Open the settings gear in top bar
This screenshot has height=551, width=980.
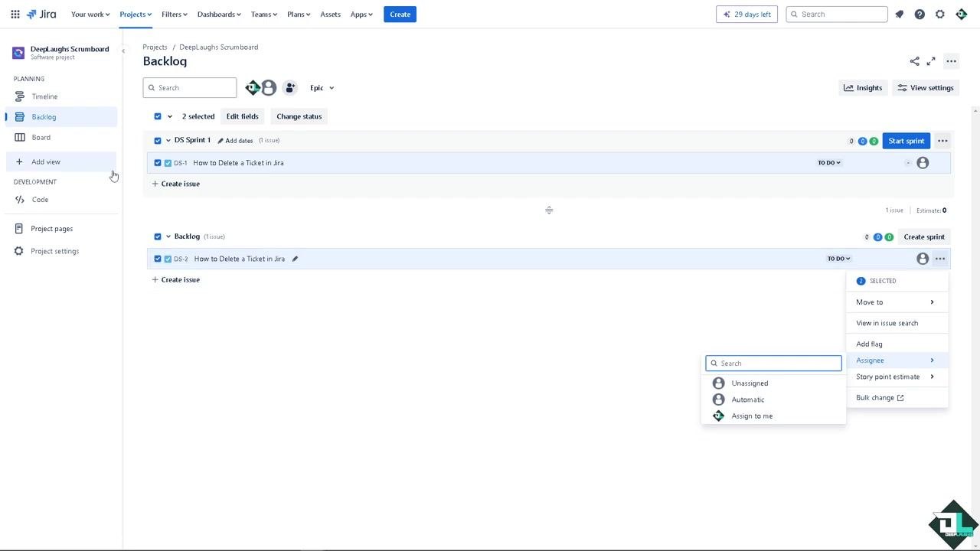tap(940, 14)
